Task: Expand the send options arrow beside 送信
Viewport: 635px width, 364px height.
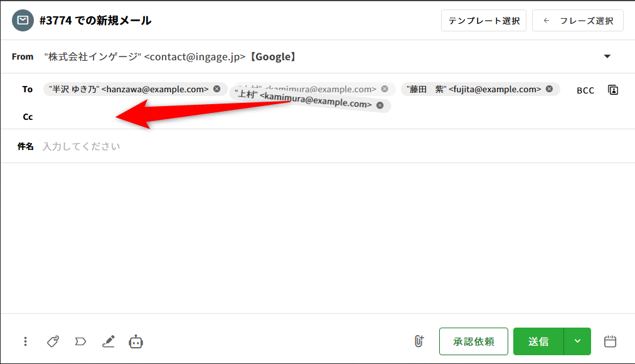Action: pyautogui.click(x=577, y=341)
